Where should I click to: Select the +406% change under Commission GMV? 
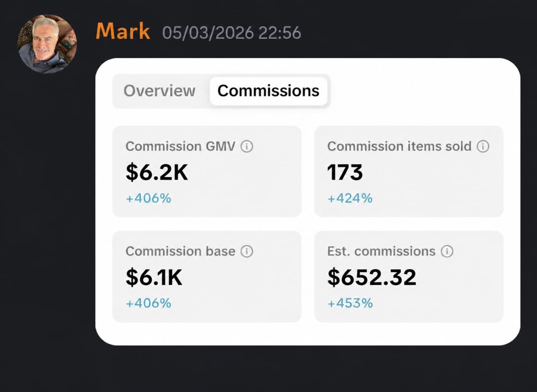[x=148, y=198]
